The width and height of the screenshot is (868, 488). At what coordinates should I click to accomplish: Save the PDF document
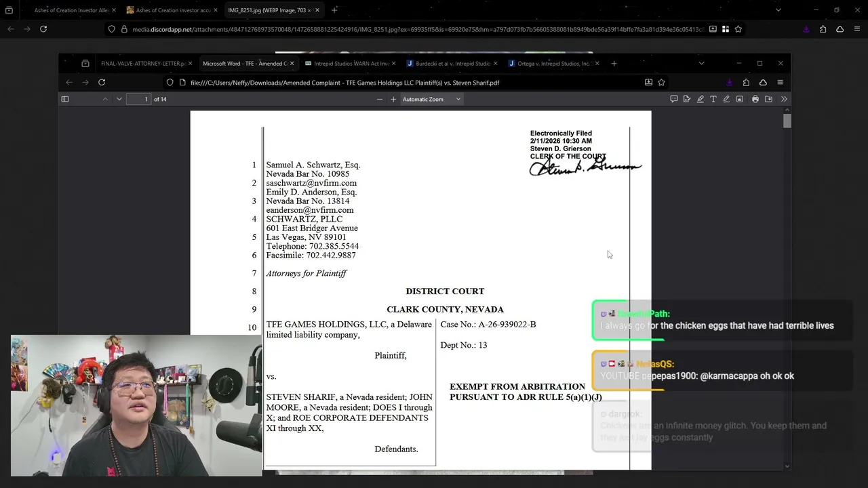tap(768, 99)
